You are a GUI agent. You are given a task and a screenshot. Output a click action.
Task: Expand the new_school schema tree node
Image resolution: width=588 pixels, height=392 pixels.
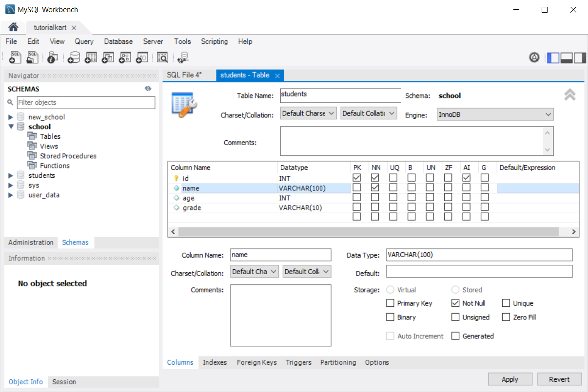[x=11, y=117]
